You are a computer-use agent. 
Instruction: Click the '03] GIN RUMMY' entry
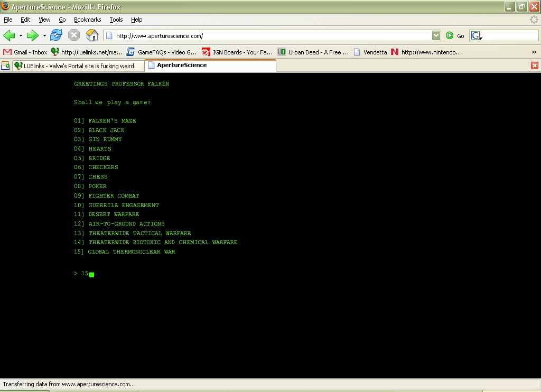98,139
